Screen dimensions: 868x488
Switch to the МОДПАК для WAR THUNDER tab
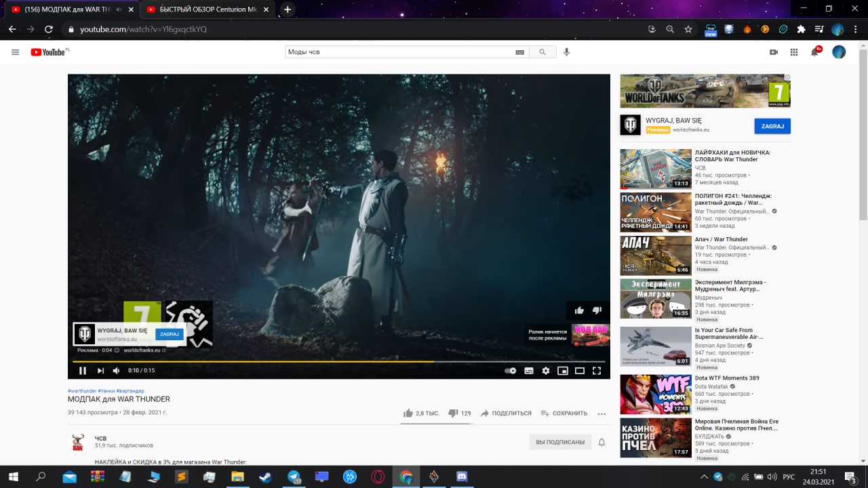click(x=68, y=9)
